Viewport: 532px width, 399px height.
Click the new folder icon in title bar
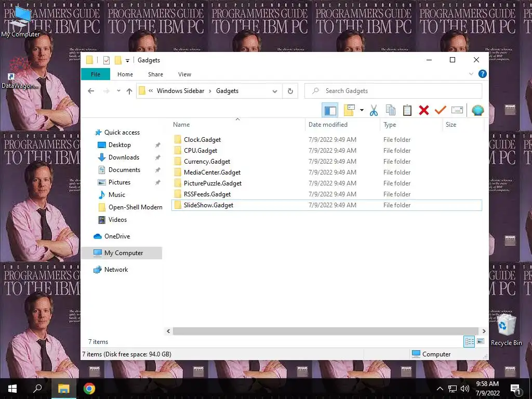click(x=118, y=60)
